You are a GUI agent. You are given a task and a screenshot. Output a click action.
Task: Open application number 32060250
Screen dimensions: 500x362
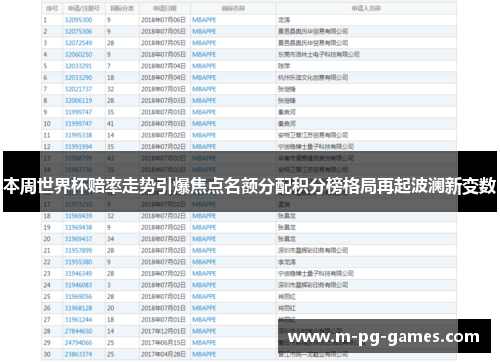(78, 54)
